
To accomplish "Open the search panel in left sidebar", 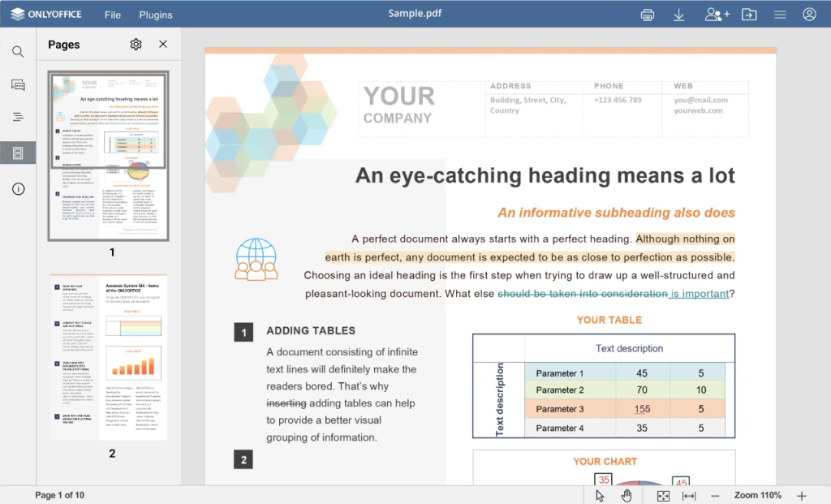I will (18, 52).
